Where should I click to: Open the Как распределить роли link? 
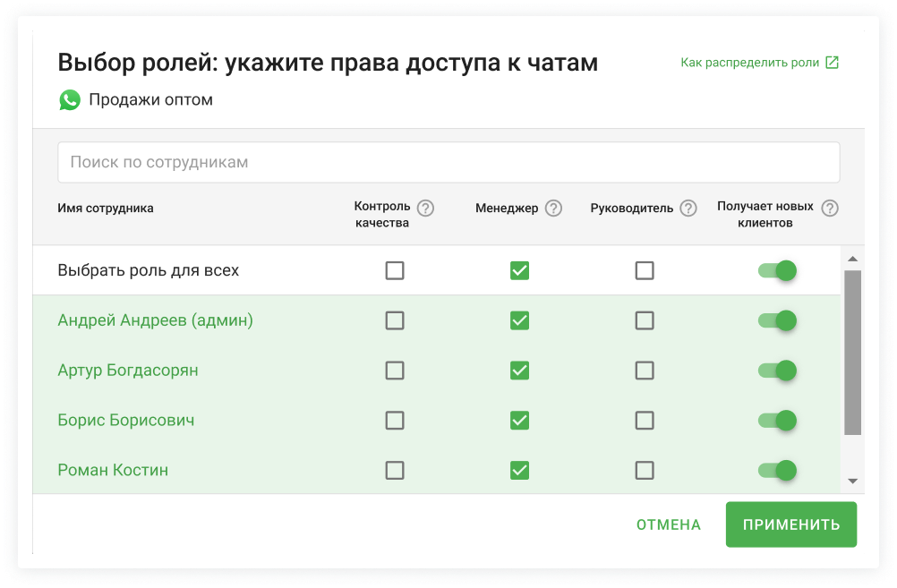749,63
